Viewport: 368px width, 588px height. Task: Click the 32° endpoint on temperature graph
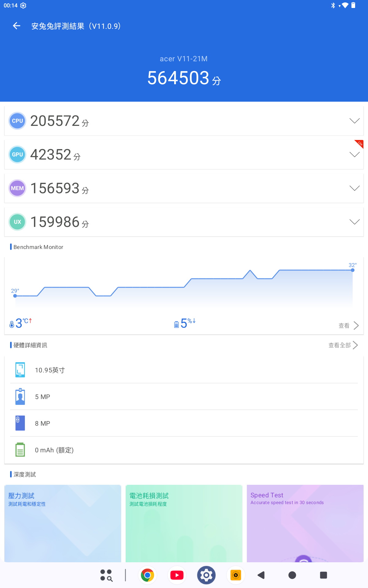353,270
